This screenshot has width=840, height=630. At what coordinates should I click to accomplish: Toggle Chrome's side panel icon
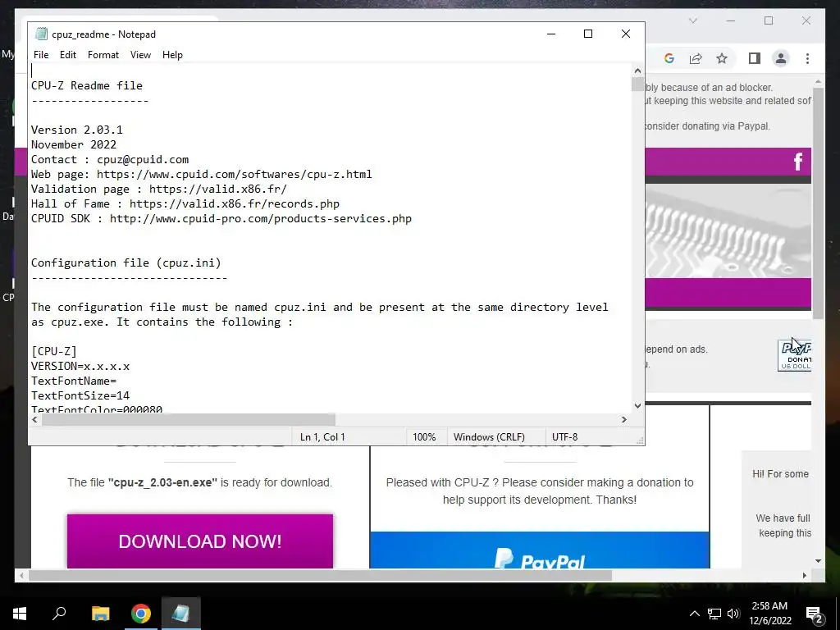[x=755, y=58]
